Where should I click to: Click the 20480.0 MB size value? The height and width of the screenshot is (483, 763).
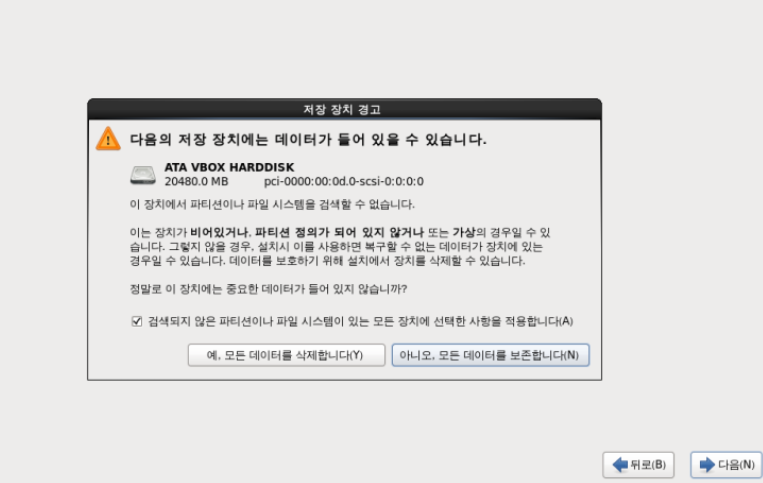196,181
